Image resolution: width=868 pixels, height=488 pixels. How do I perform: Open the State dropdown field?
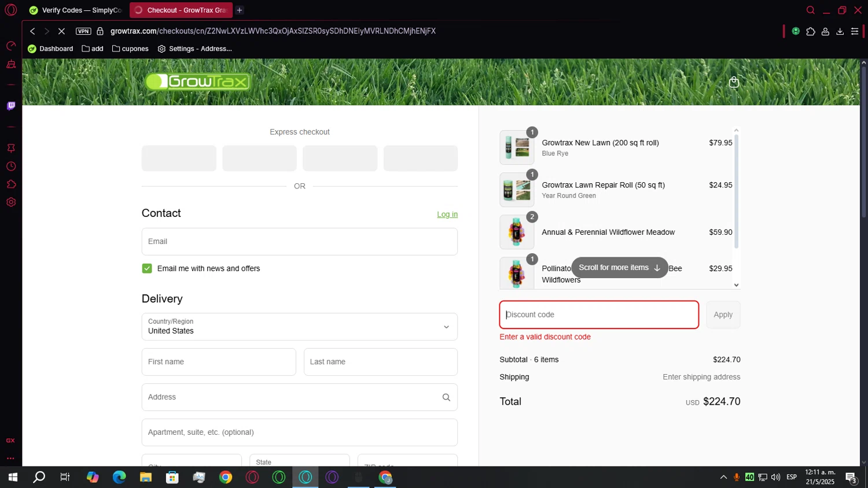(300, 461)
